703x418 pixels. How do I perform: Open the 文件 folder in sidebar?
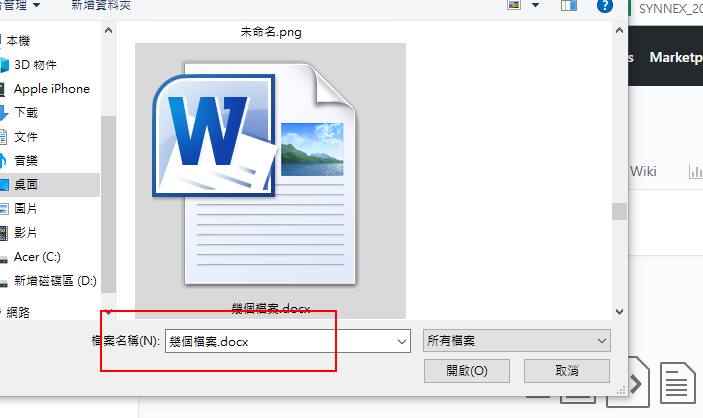[x=26, y=137]
